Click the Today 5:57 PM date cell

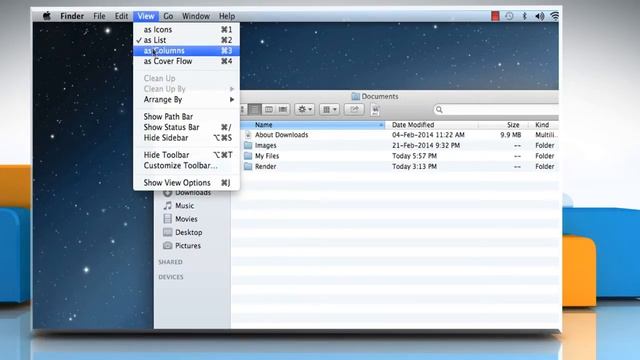tap(414, 156)
